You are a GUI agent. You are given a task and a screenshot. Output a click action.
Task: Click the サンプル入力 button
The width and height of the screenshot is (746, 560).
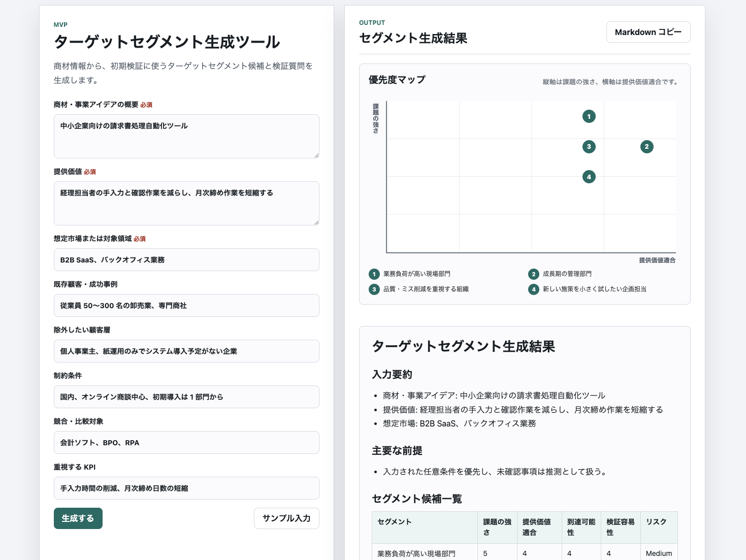(x=286, y=518)
